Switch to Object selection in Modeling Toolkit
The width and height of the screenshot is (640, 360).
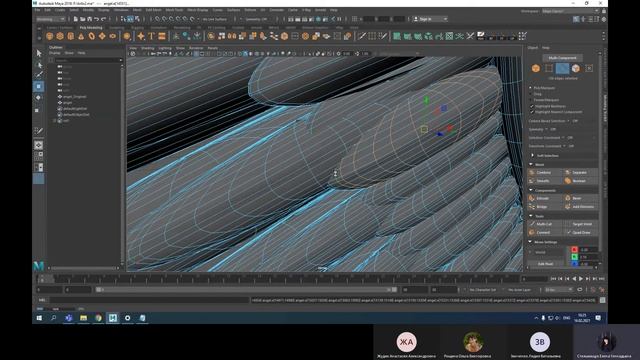click(536, 69)
